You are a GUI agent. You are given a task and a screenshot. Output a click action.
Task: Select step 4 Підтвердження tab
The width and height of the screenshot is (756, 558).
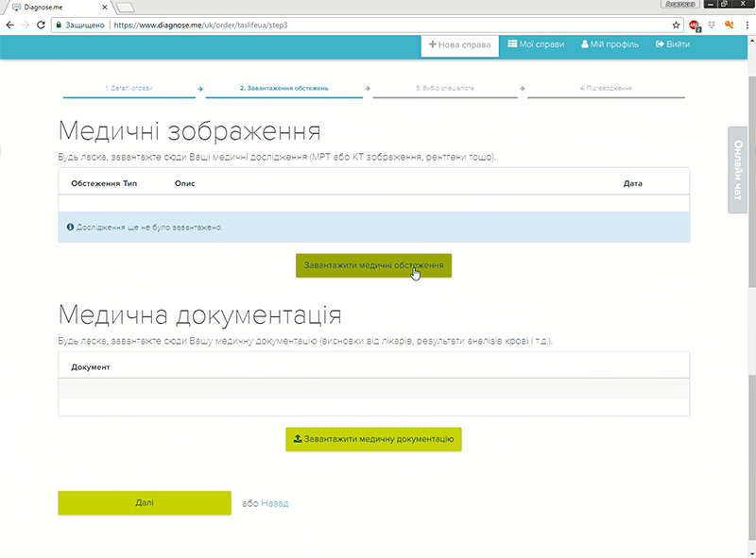coord(606,88)
